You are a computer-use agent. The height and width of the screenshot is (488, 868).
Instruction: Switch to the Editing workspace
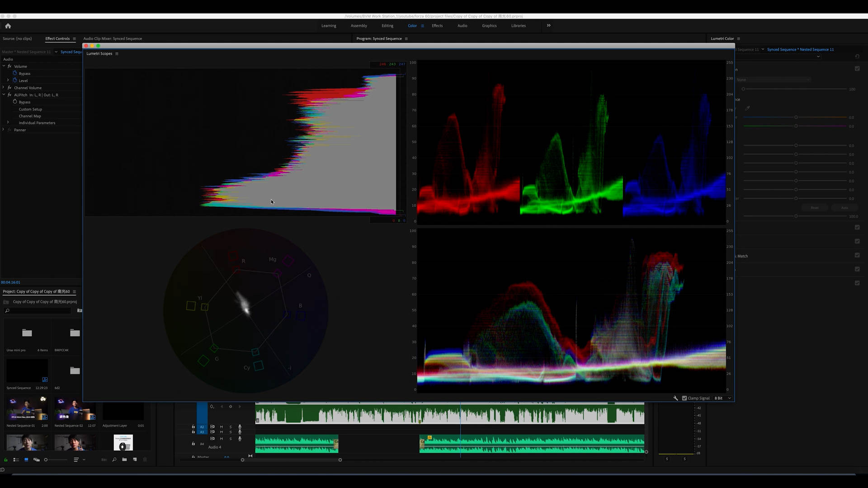click(x=387, y=26)
